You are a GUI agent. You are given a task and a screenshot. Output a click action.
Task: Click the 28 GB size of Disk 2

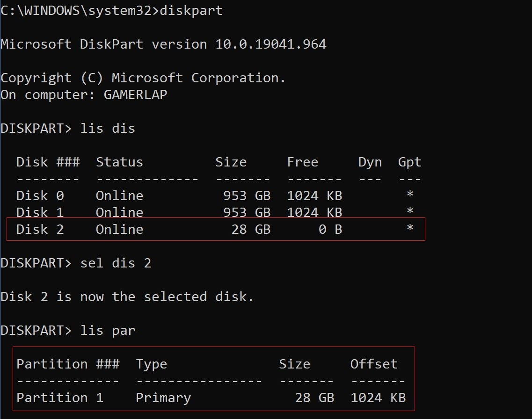pyautogui.click(x=251, y=229)
